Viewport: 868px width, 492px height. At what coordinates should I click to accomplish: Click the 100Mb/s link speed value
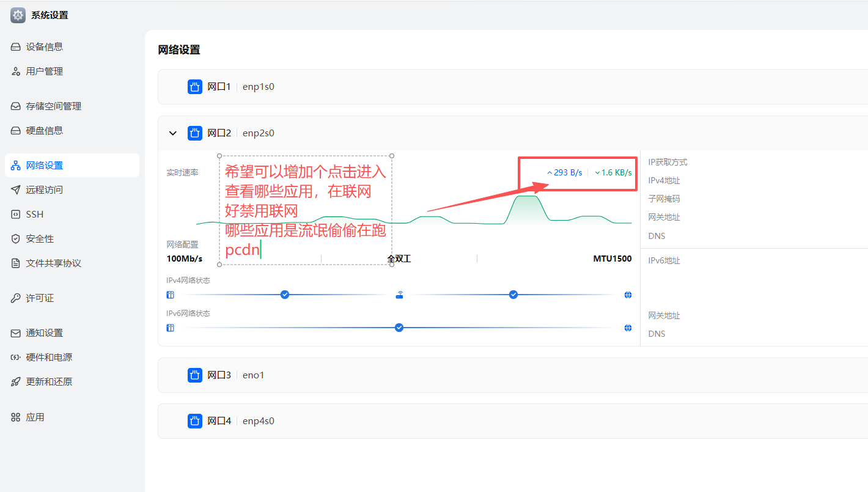click(x=185, y=259)
